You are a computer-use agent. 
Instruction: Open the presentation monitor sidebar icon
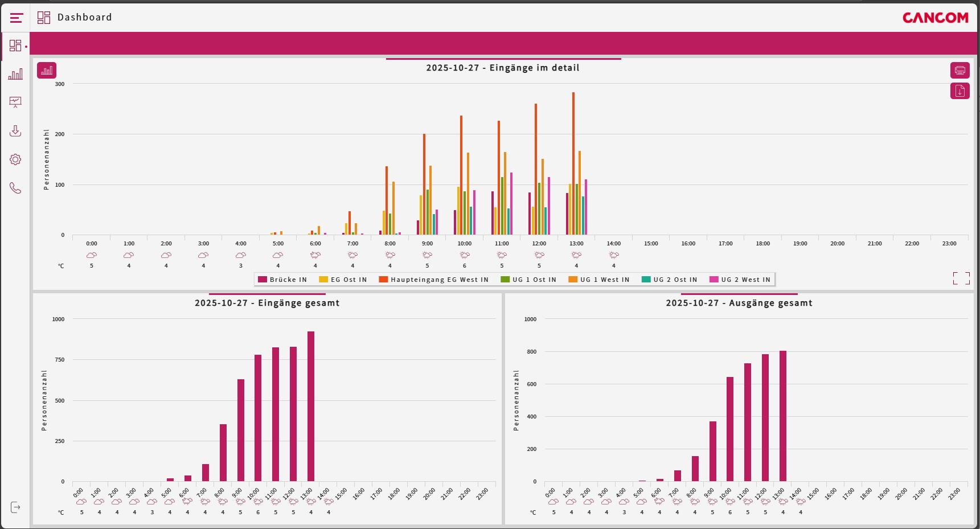15,102
